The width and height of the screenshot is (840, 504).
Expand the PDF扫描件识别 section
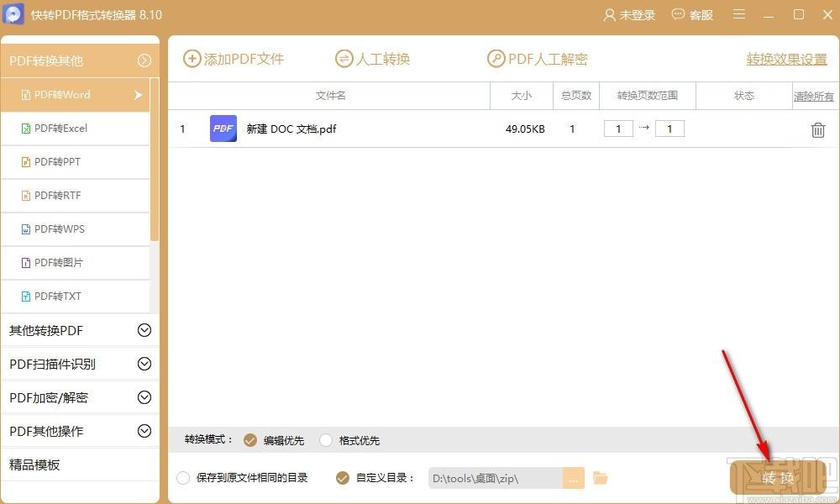coord(144,365)
